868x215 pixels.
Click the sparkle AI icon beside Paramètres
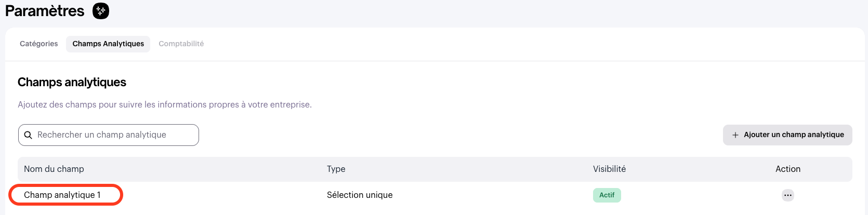pyautogui.click(x=101, y=10)
